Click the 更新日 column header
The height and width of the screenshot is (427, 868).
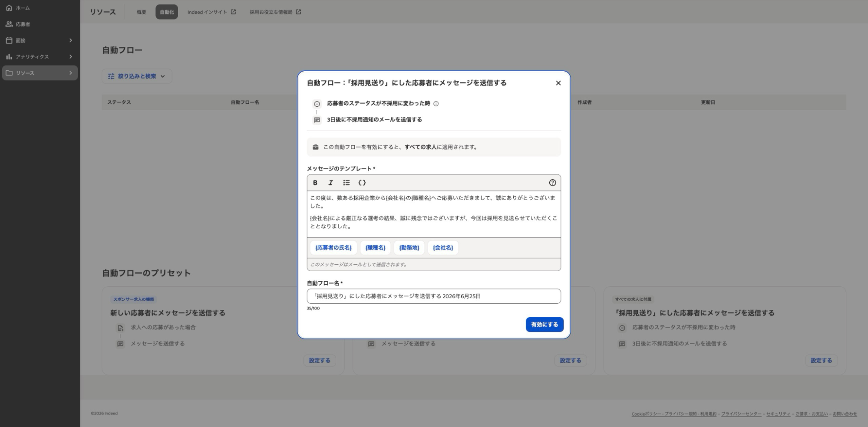click(x=708, y=102)
